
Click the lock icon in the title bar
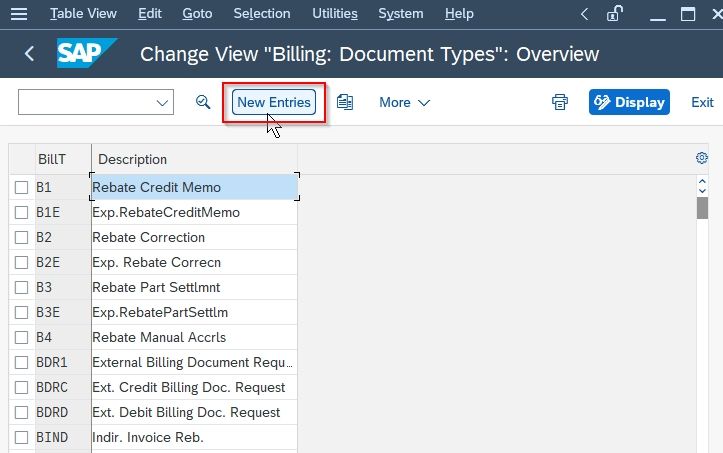[x=614, y=14]
